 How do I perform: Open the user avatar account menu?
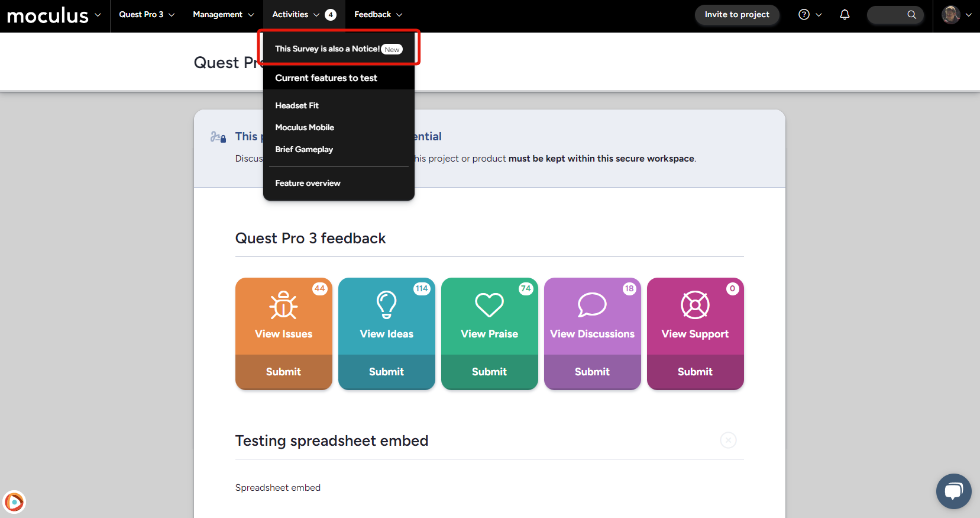tap(956, 15)
